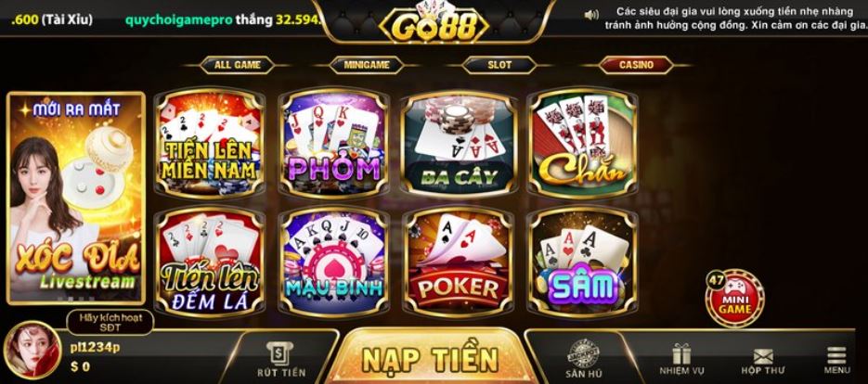
Task: Expand the hamburger MENU
Action: [837, 360]
